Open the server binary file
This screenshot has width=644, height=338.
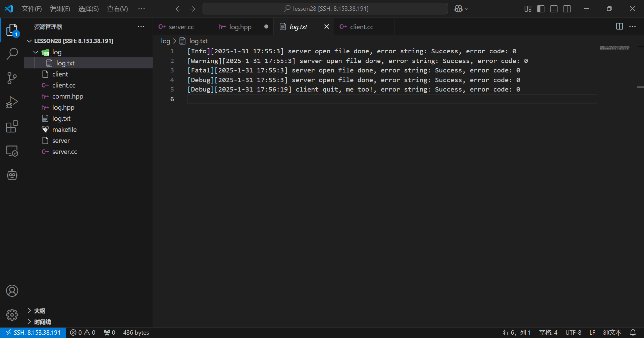(x=89, y=140)
